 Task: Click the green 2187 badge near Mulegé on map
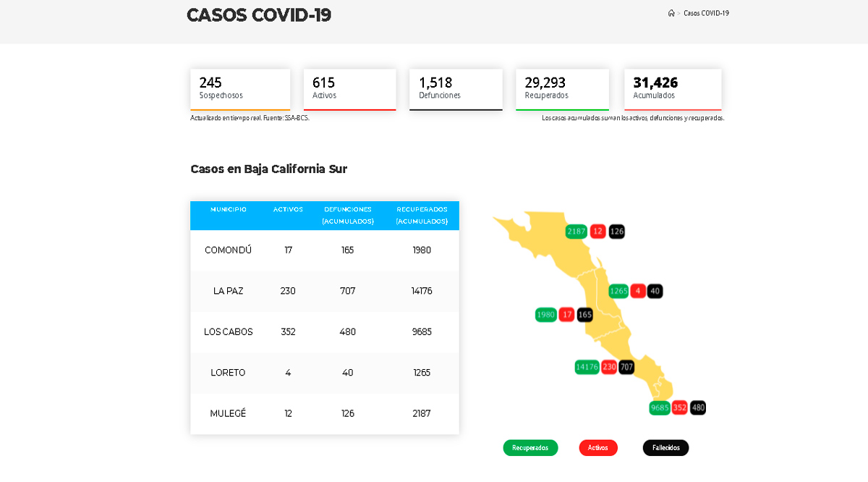(x=577, y=232)
